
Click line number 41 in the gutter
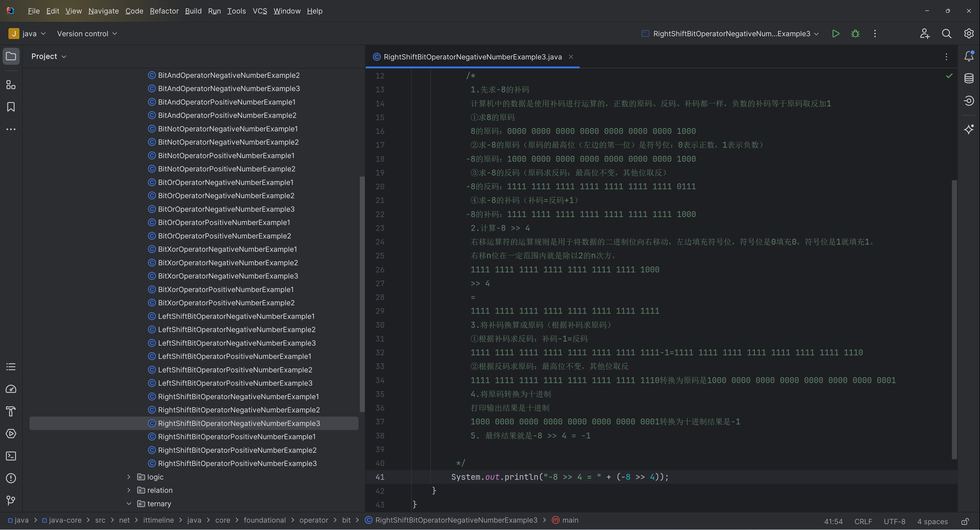point(380,477)
